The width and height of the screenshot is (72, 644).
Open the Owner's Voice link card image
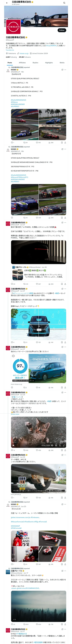(39, 368)
